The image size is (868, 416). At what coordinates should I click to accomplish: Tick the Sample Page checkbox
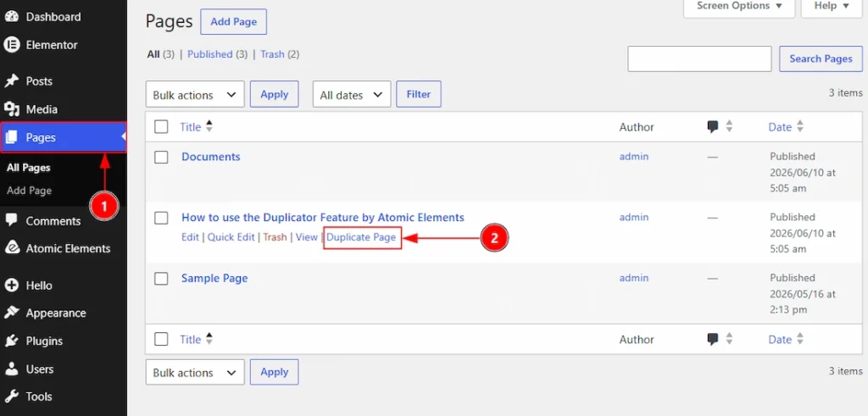pyautogui.click(x=161, y=279)
